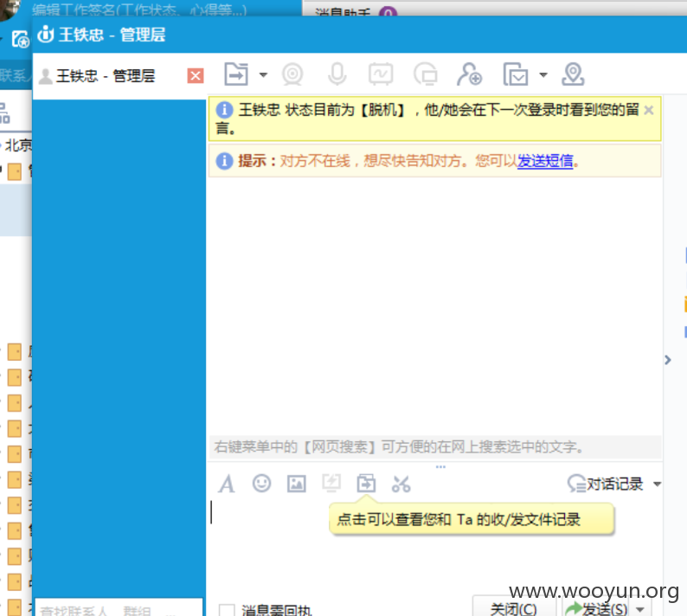Viewport: 687px width, 616px height.
Task: Close the 王铁忠 - 管理层 chat tab
Action: pos(196,76)
